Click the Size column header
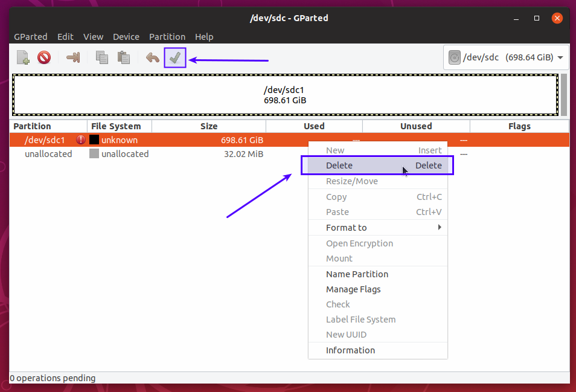Screen dimensions: 576x392 click(209, 126)
